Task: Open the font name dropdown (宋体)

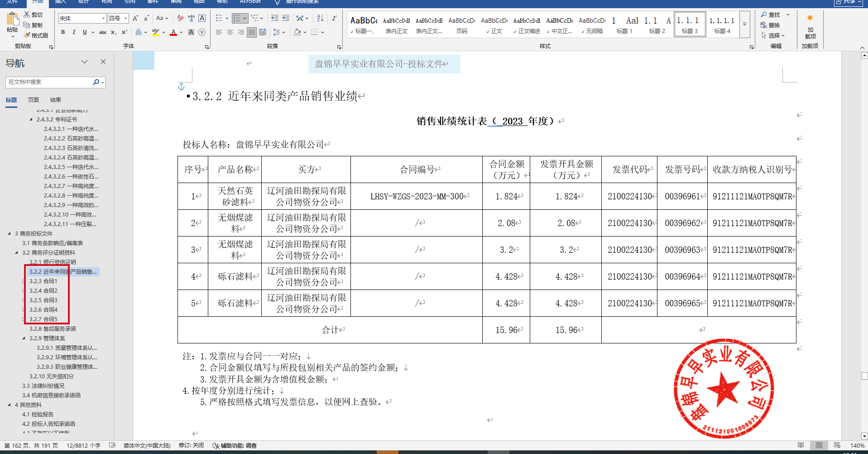Action: point(103,18)
